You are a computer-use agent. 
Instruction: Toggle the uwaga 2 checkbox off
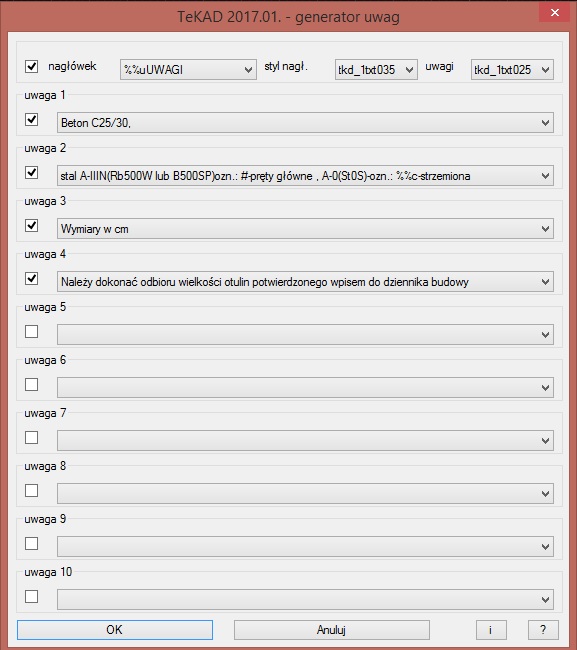point(32,172)
